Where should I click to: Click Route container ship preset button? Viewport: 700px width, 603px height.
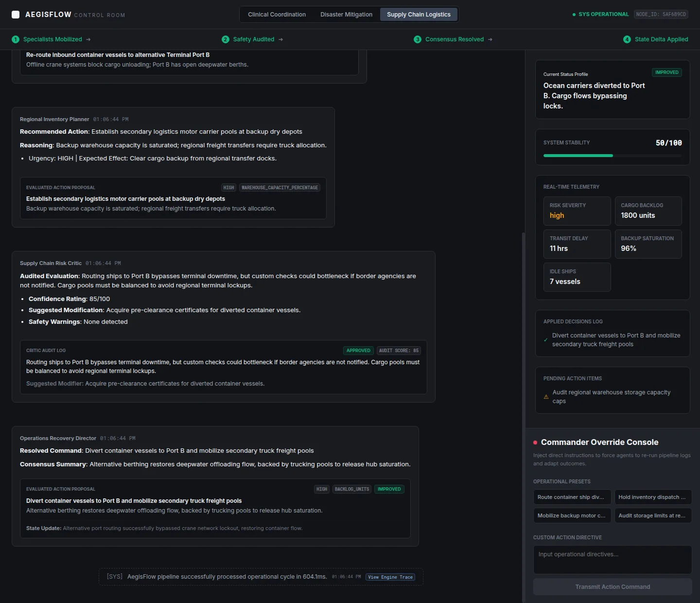click(x=572, y=497)
